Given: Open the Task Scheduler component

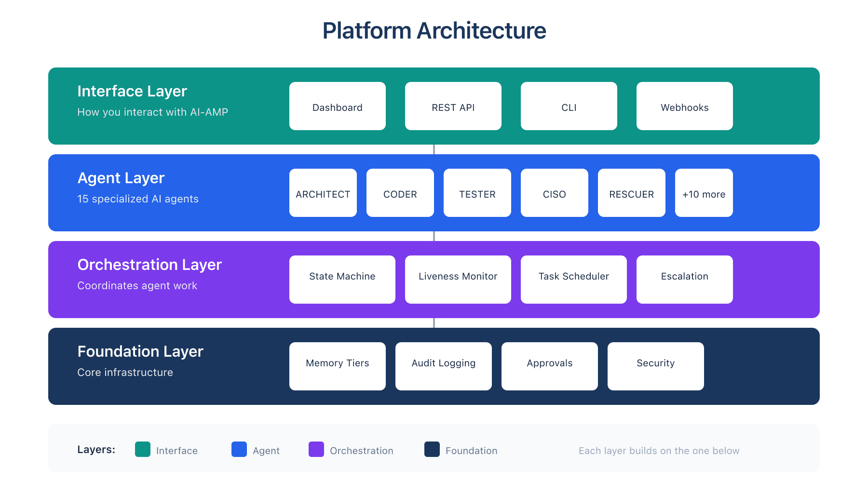Looking at the screenshot, I should point(573,279).
